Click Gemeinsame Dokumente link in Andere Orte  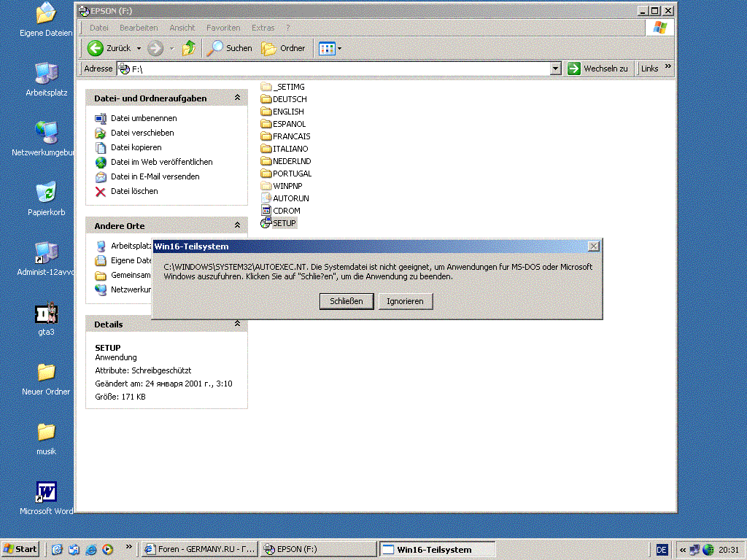pyautogui.click(x=131, y=275)
